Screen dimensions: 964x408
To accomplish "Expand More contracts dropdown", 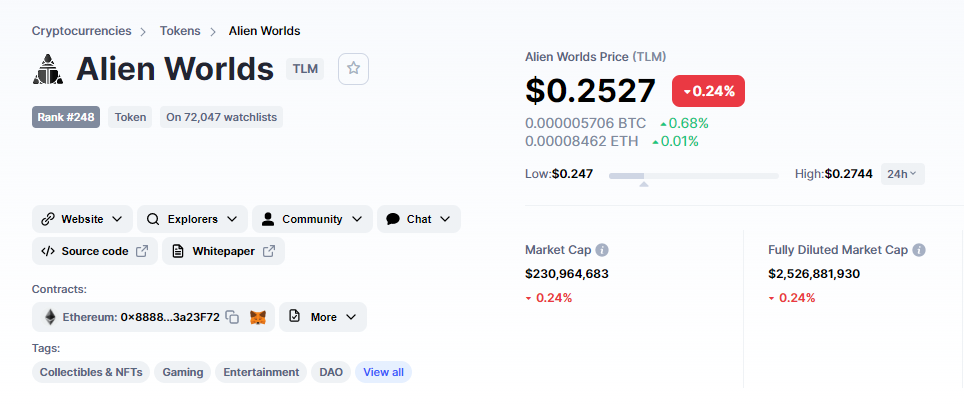I will click(x=323, y=317).
